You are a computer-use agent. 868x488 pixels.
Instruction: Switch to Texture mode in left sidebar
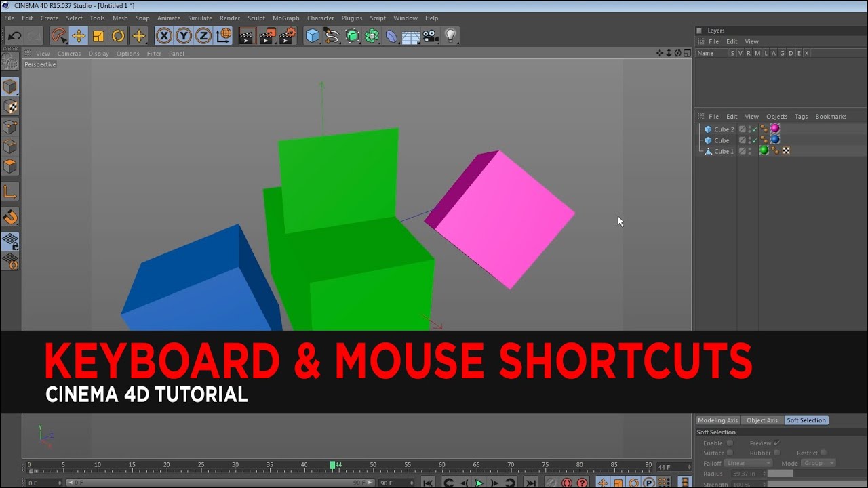click(x=10, y=106)
